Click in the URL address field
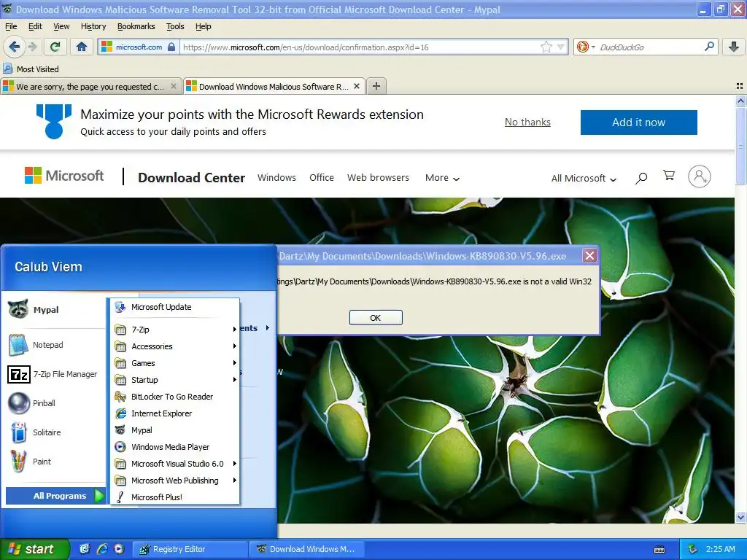The height and width of the screenshot is (560, 747). point(360,47)
